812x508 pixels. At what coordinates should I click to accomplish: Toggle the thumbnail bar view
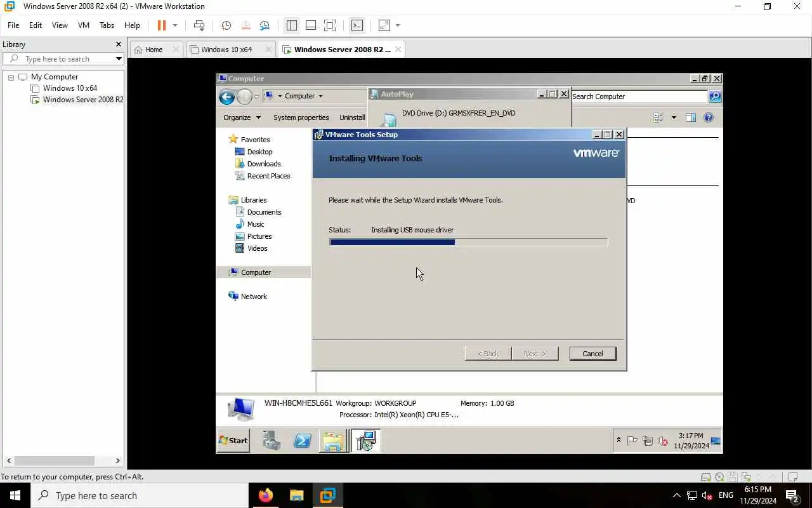click(311, 25)
